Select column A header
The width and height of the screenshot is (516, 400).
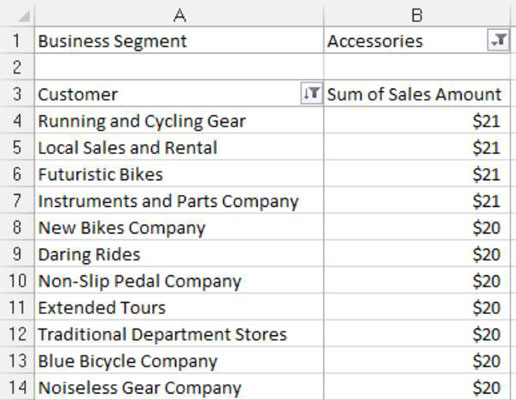click(179, 15)
